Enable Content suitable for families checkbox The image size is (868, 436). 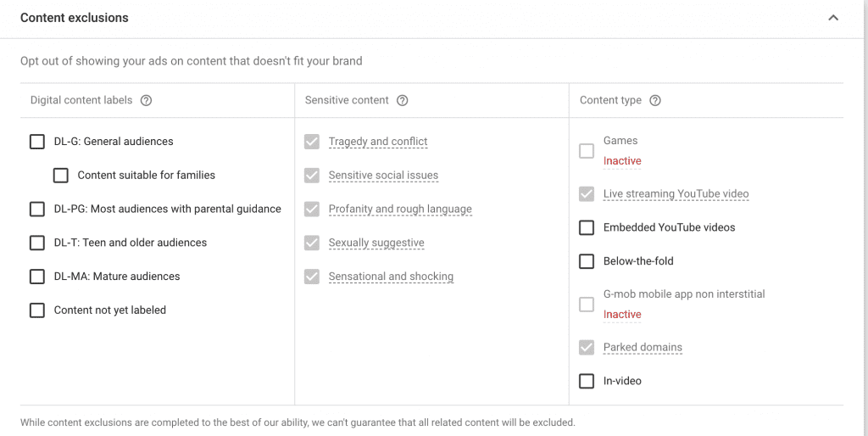tap(61, 176)
